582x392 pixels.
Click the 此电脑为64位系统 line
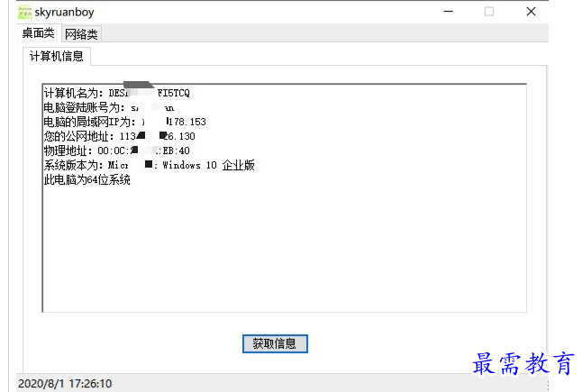tap(86, 179)
